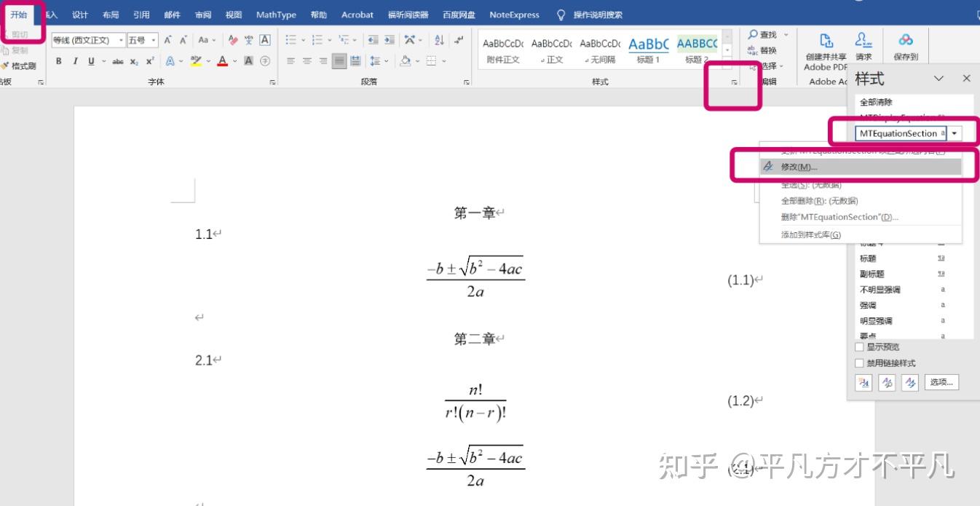Enable the 禁用链接样式 checkbox
This screenshot has height=506, width=980.
(859, 363)
